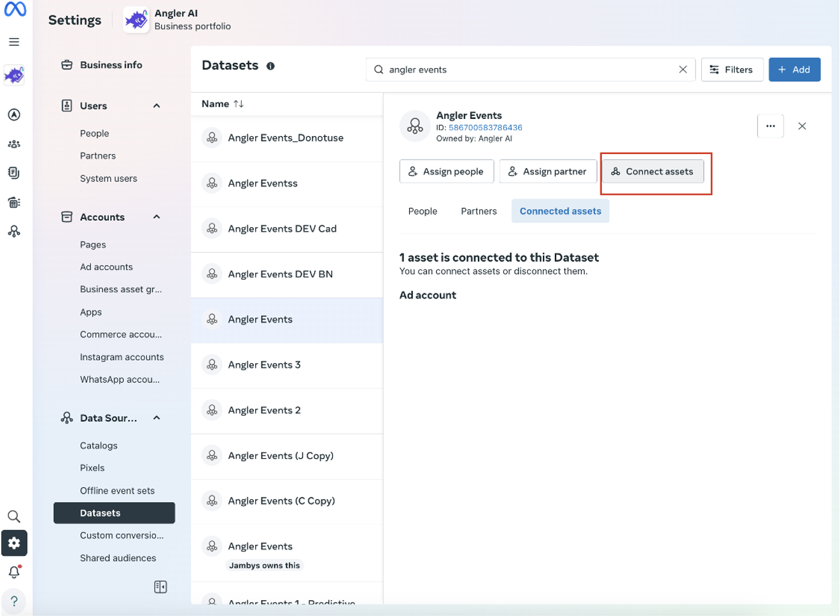Image resolution: width=840 pixels, height=616 pixels.
Task: Select Angler Events 2 dataset row
Action: [287, 410]
